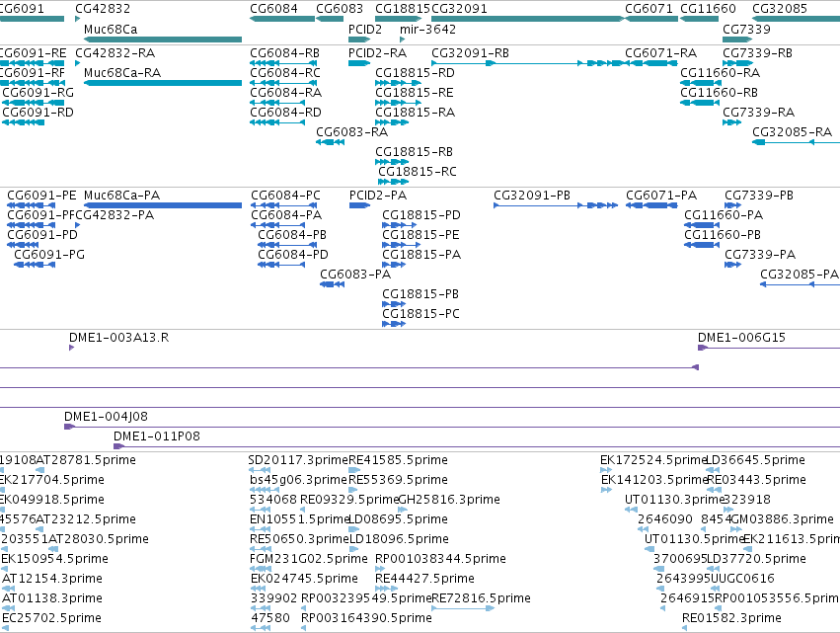Select the Muc68Ca gene bar
840x633 pixels.
pos(163,40)
